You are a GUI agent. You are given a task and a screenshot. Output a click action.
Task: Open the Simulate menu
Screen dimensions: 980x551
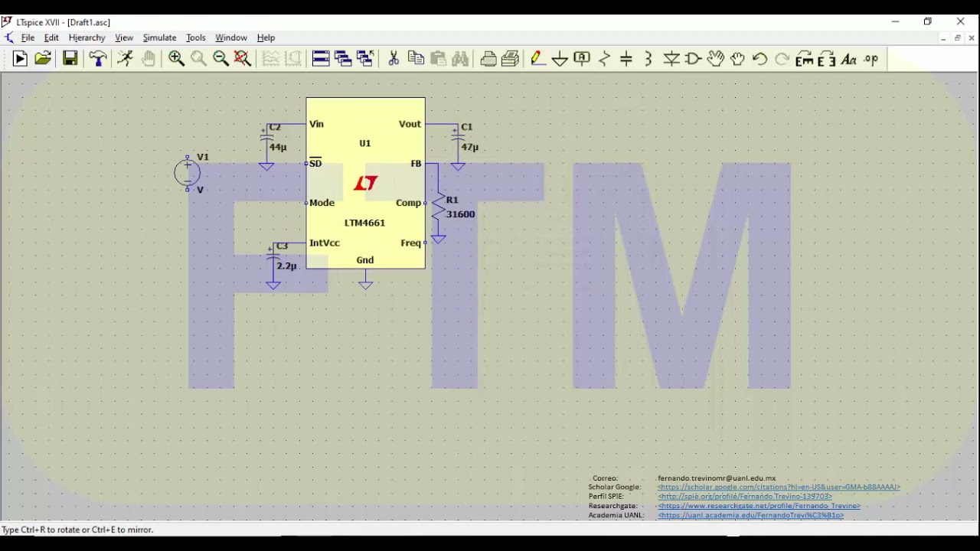click(x=159, y=37)
